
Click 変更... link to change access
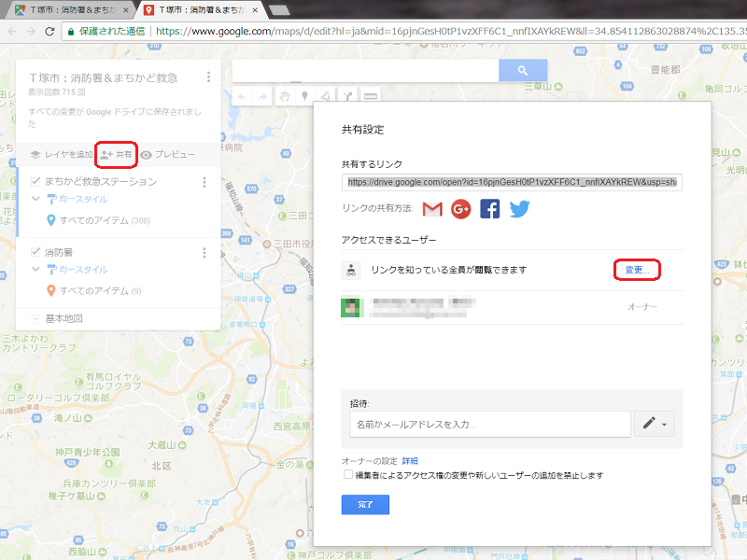coord(637,270)
